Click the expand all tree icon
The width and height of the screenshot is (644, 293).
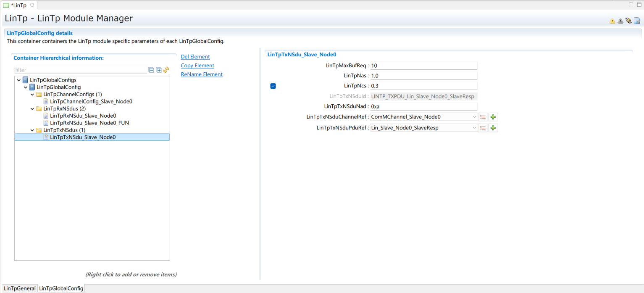159,70
